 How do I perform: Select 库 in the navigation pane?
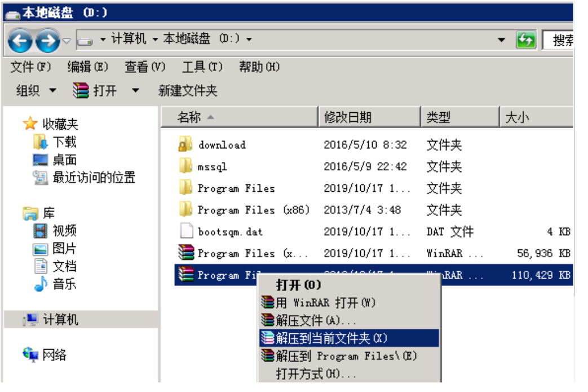click(48, 213)
